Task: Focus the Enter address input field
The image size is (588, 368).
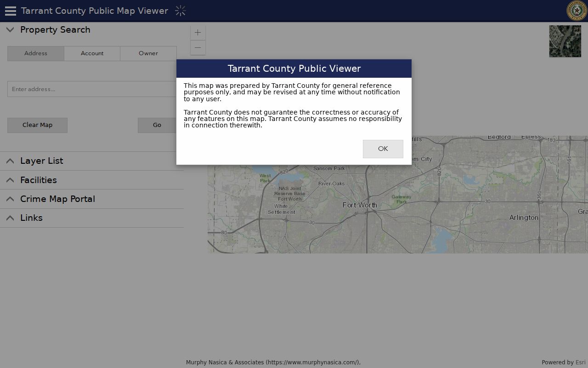Action: coord(92,89)
